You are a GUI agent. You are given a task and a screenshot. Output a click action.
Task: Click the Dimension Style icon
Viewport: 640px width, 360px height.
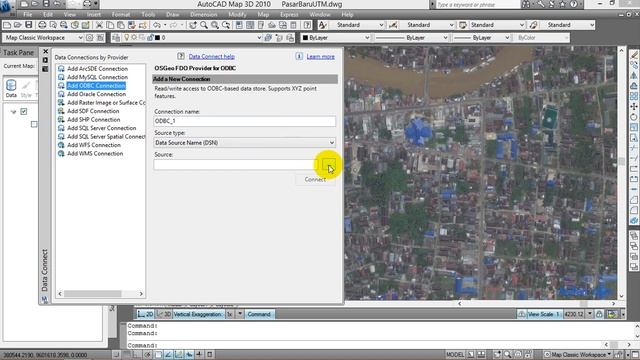click(393, 25)
